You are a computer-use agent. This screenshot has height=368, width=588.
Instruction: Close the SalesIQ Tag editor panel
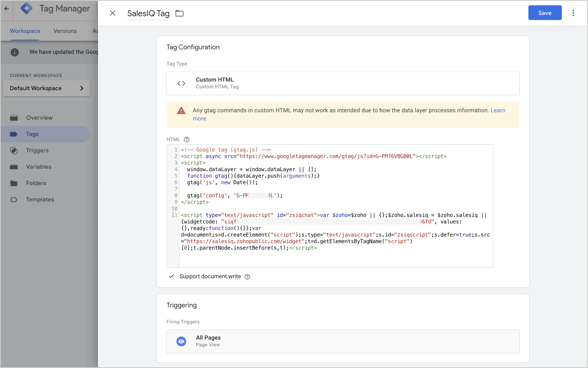113,13
